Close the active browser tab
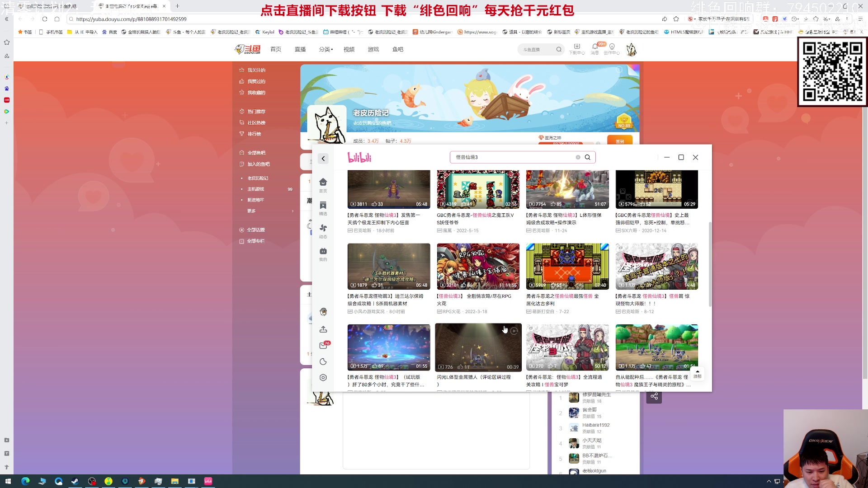Image resolution: width=868 pixels, height=488 pixels. pos(164,6)
